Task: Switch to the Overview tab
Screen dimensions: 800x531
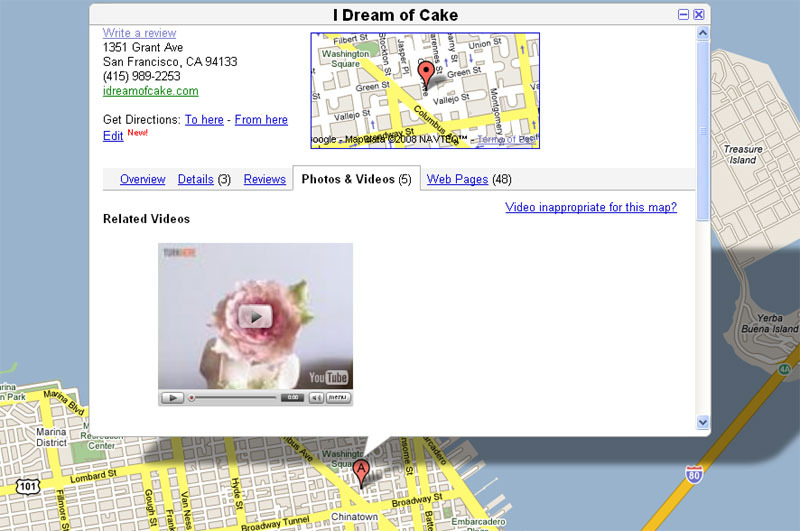Action: pyautogui.click(x=142, y=180)
